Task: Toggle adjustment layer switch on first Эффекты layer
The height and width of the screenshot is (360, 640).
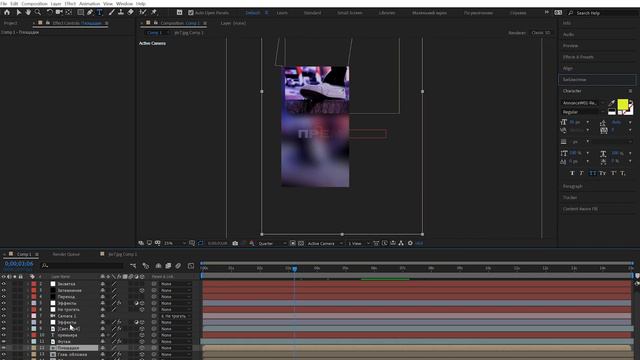Action: (136, 303)
